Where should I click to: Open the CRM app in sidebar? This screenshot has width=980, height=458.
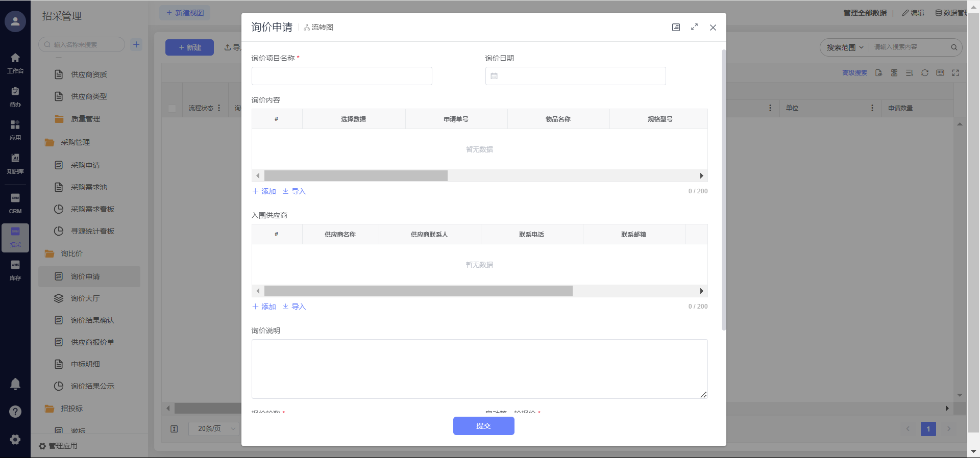[x=15, y=203]
